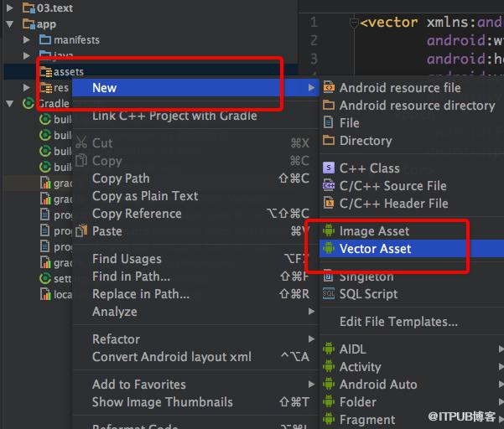Select the assets tree row
This screenshot has width=504, height=429.
tap(150, 71)
